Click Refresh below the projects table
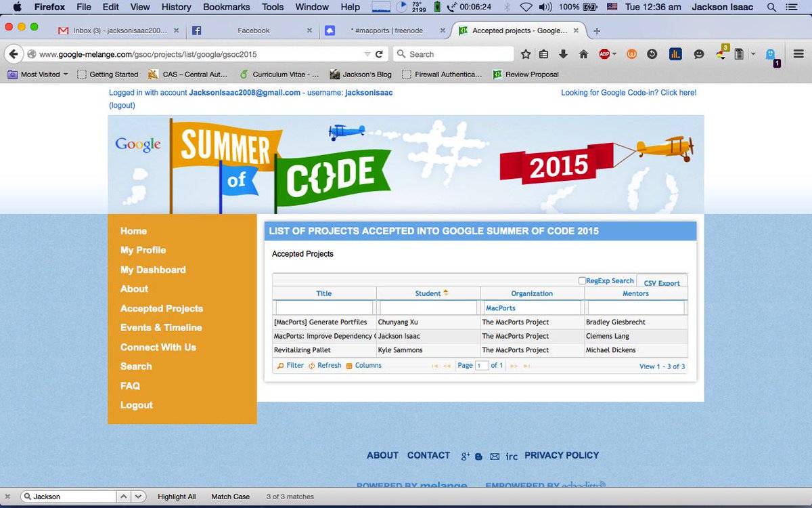 coord(325,366)
